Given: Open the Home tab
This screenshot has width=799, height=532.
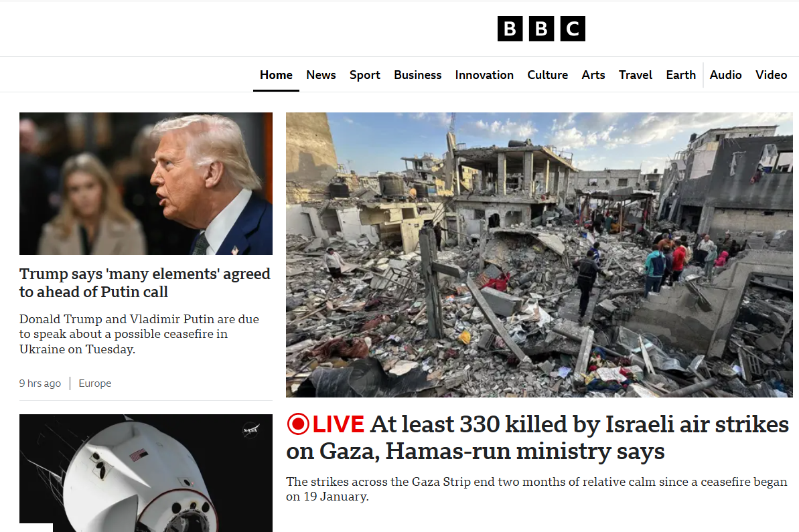Looking at the screenshot, I should click(x=276, y=75).
